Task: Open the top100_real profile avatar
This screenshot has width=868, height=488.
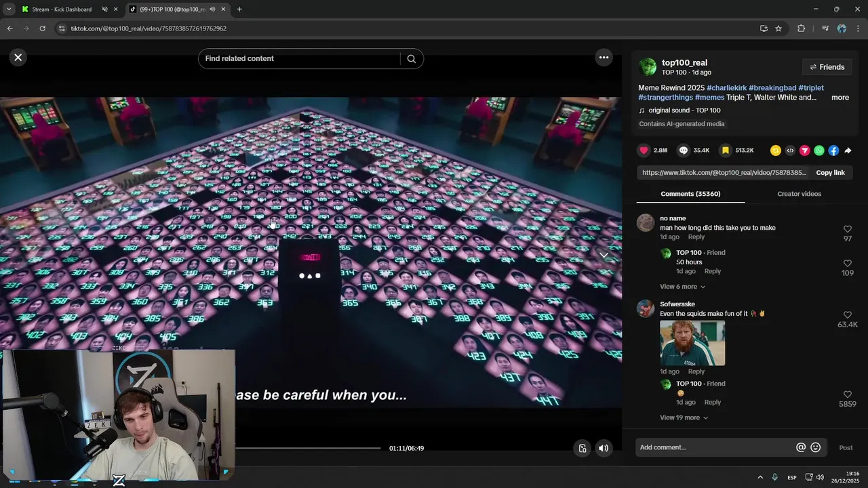Action: coord(648,66)
